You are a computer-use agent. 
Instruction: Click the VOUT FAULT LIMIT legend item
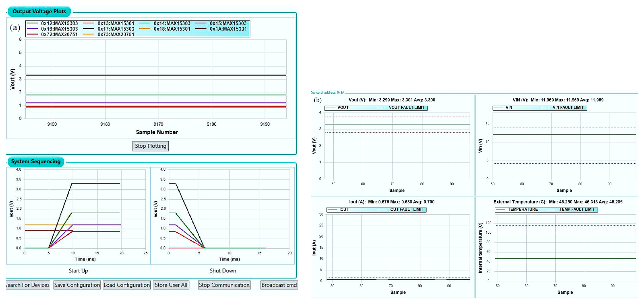click(406, 108)
